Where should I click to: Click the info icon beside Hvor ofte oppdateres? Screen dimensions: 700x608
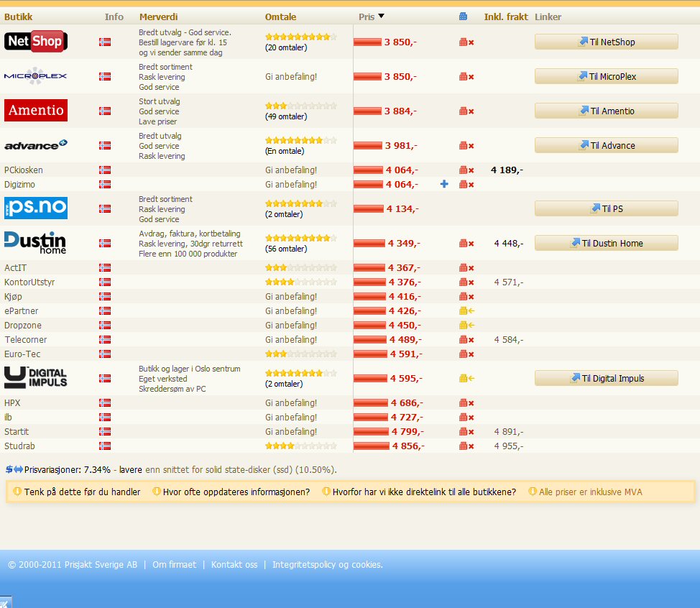click(x=156, y=492)
